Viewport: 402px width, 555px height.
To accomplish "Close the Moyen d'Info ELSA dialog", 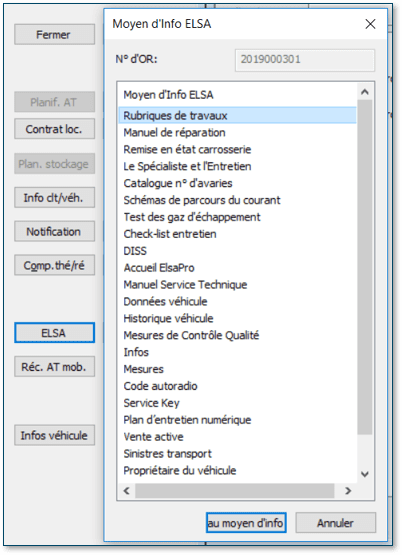I will [370, 24].
